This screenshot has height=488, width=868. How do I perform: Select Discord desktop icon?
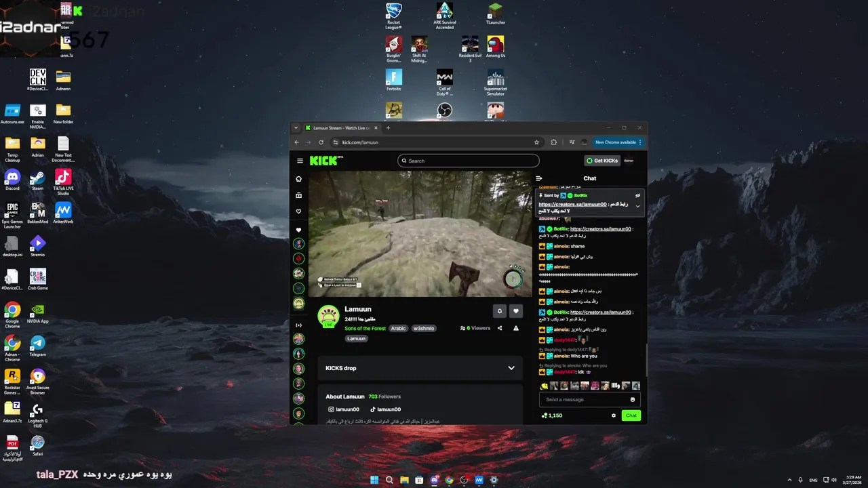pyautogui.click(x=12, y=180)
